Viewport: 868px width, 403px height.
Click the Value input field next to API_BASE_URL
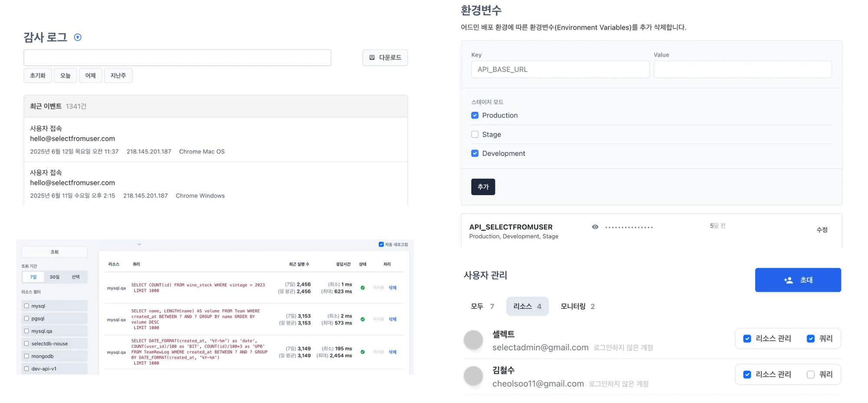743,69
